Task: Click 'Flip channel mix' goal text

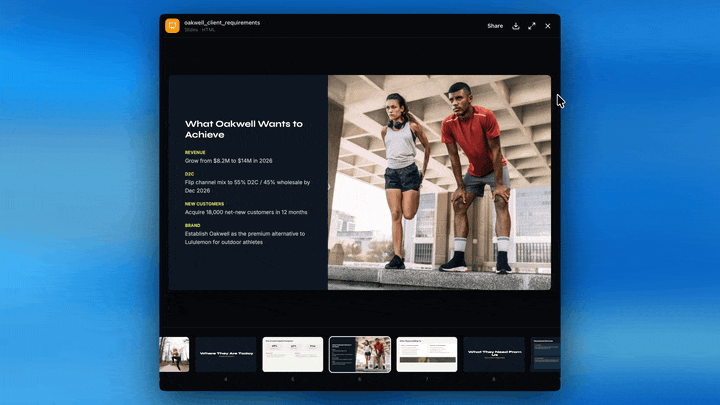Action: point(248,186)
